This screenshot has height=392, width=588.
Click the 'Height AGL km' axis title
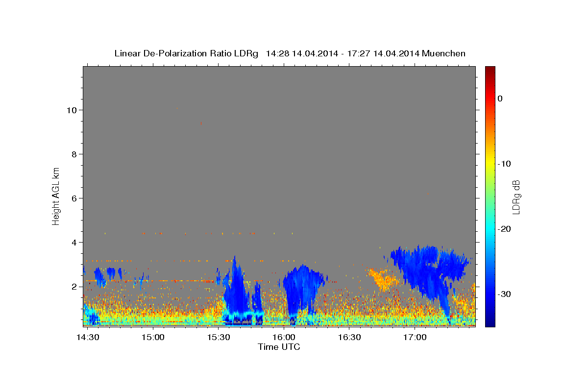click(x=56, y=196)
